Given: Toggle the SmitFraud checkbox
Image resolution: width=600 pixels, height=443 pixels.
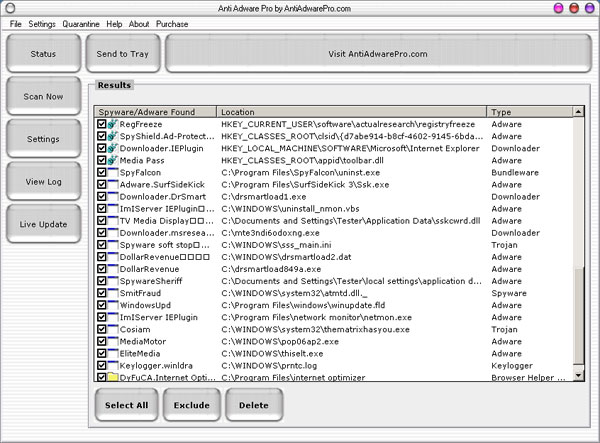Looking at the screenshot, I should [101, 293].
